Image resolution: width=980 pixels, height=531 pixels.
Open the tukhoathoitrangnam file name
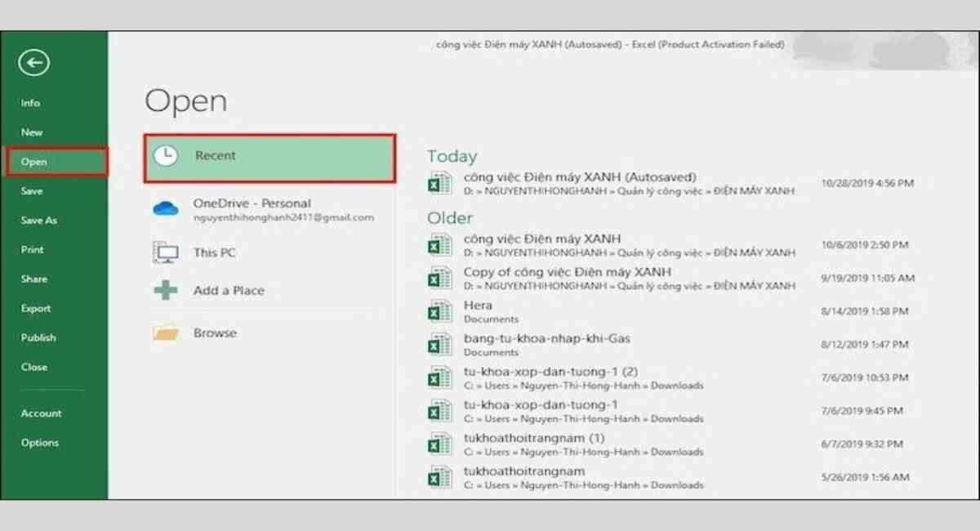524,471
